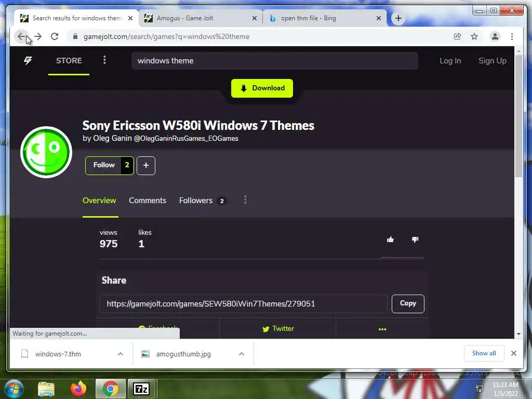This screenshot has width=532, height=399.
Task: Close the open thm file Bing tab
Action: click(x=379, y=18)
